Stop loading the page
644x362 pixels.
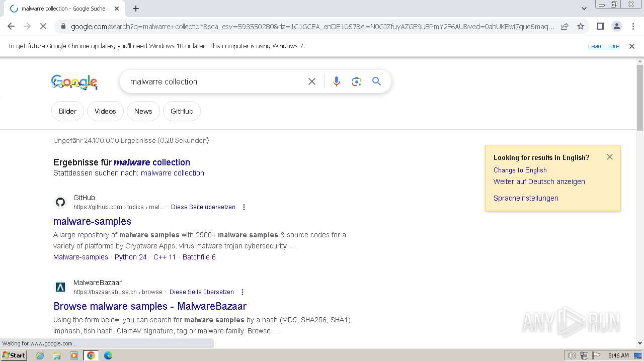point(43,26)
